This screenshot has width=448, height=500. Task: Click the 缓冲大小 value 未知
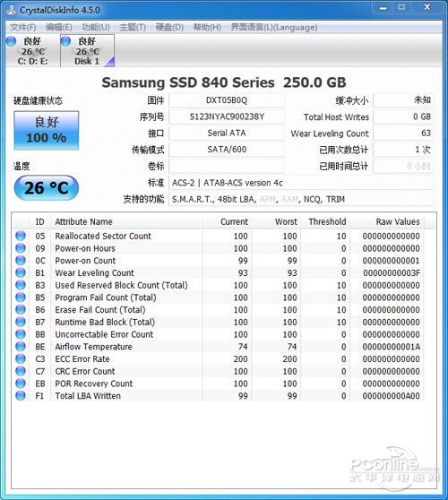point(403,100)
